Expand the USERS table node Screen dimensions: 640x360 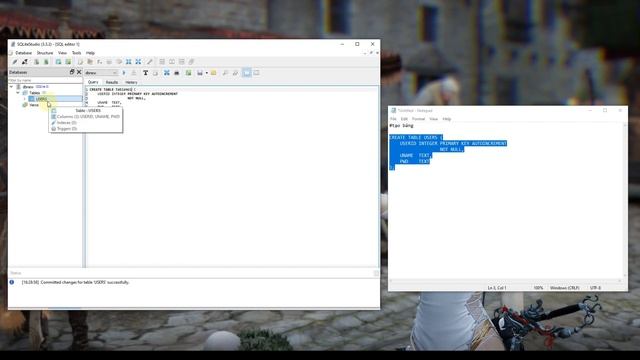[24, 99]
